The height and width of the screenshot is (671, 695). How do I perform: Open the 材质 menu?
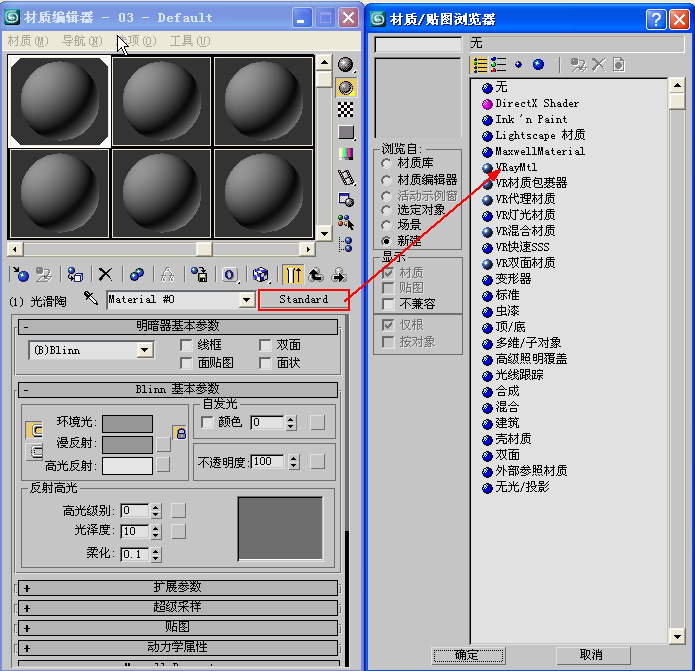point(27,41)
